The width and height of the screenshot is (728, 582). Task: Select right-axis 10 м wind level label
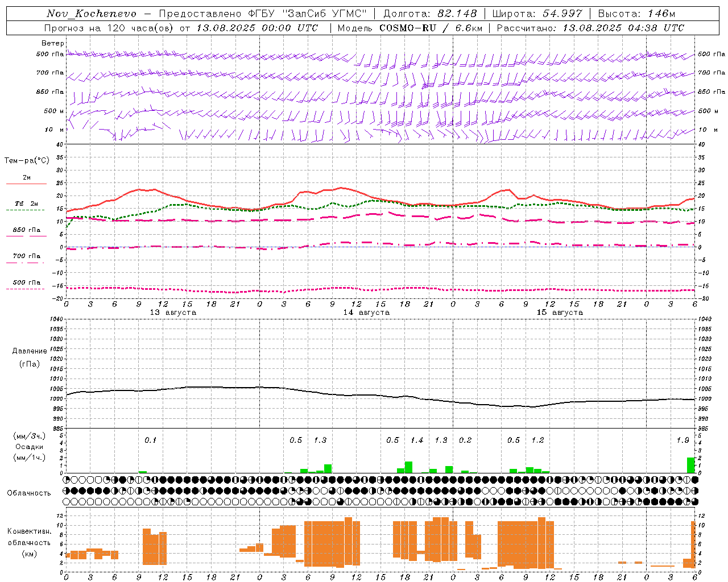tap(708, 130)
